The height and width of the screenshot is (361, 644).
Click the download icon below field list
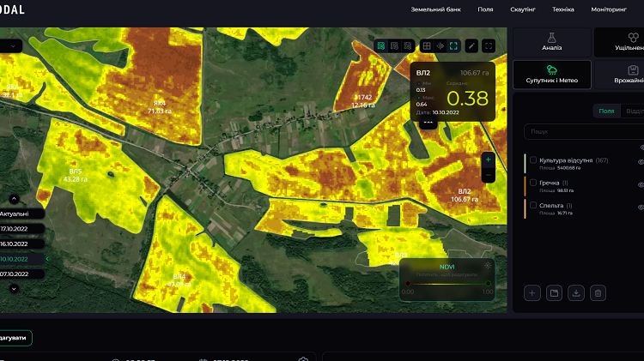[x=576, y=293]
